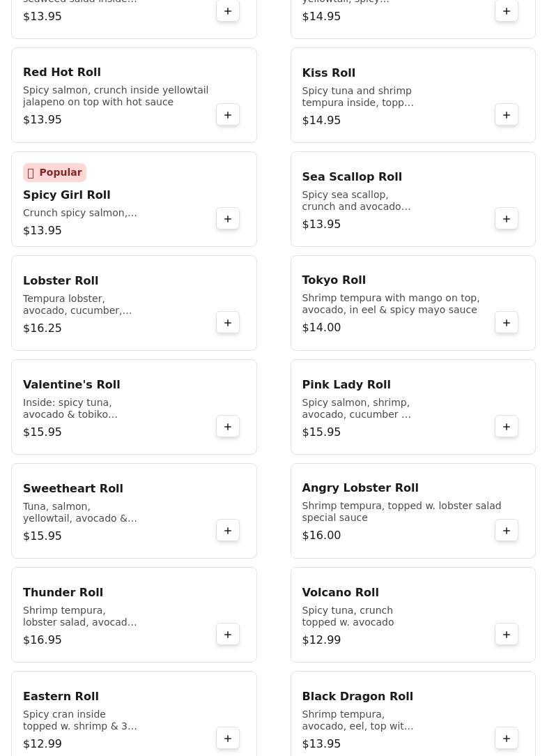Add Red Hot Roll to cart

228,115
